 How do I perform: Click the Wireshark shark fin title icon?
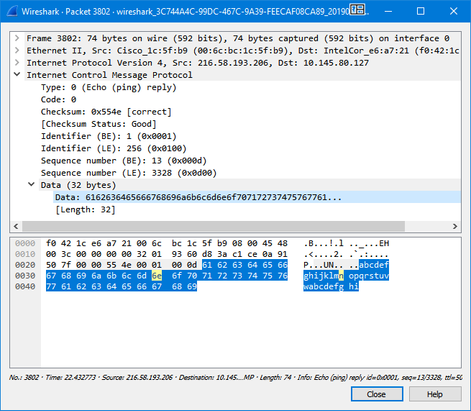tap(11, 11)
